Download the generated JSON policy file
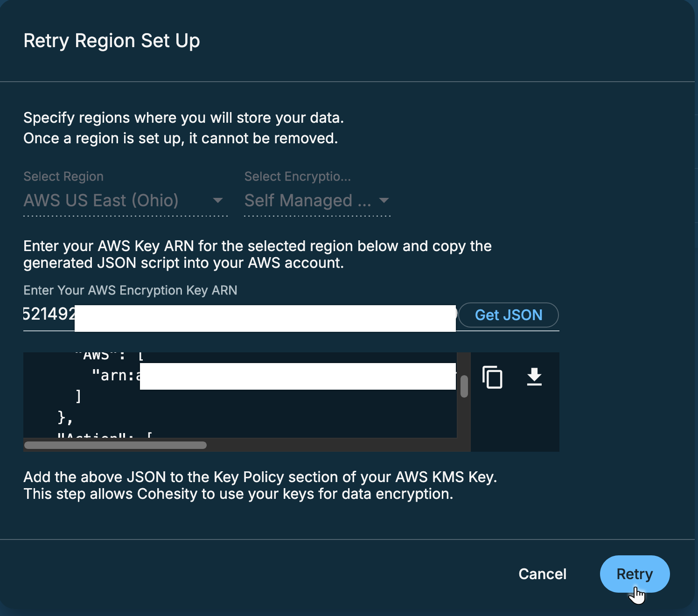 (534, 377)
